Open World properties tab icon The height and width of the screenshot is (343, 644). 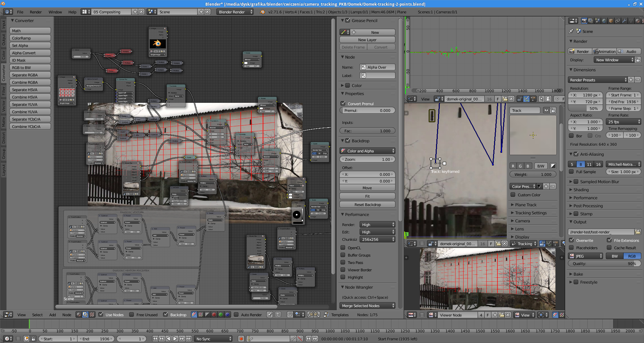click(604, 21)
